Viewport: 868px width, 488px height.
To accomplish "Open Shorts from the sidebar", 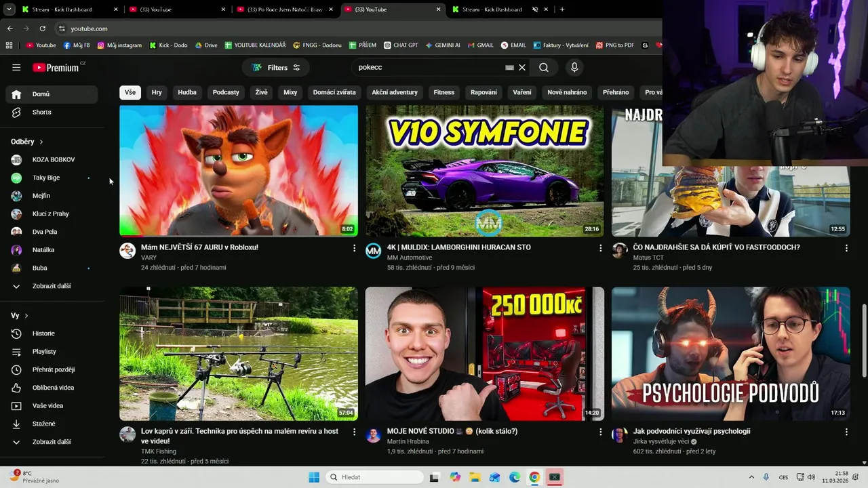I will pos(52,112).
